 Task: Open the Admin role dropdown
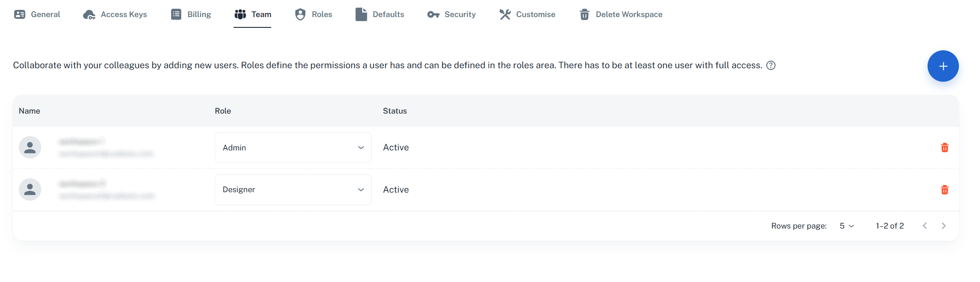click(x=293, y=148)
